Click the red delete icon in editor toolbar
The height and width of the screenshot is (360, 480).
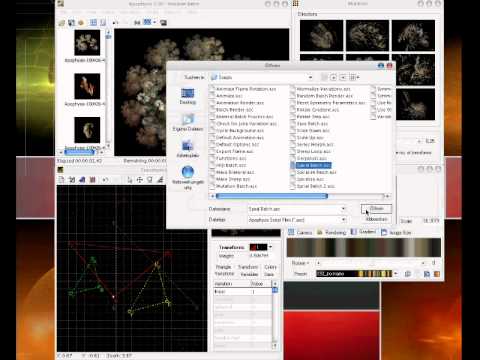tap(92, 180)
